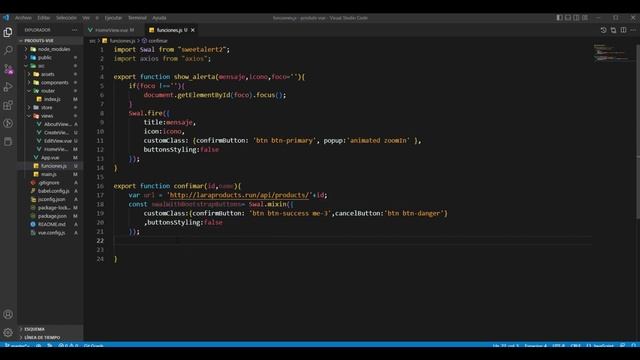Expand the assets folder
This screenshot has width=640, height=360.
[50, 74]
